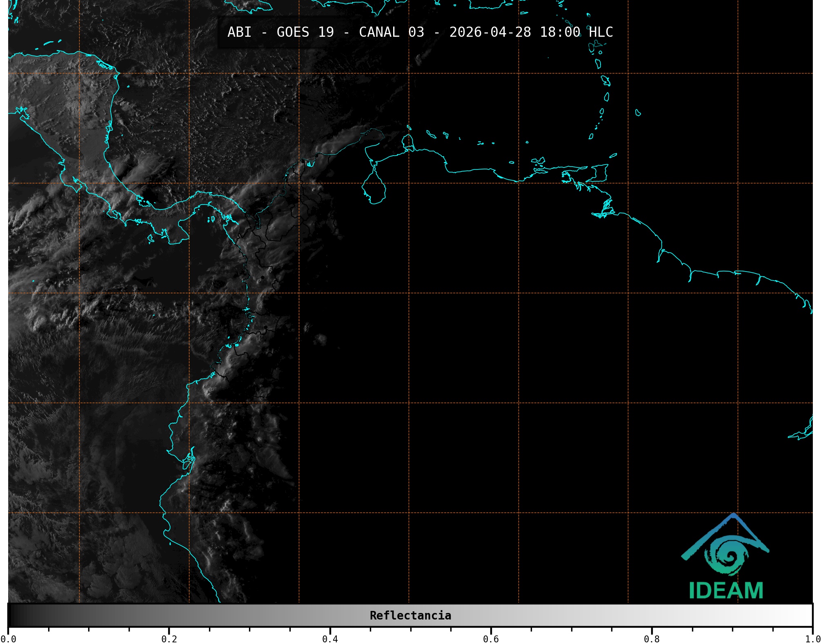821x644 pixels.
Task: Click the 0.8 colorbar tick label
Action: click(x=652, y=639)
